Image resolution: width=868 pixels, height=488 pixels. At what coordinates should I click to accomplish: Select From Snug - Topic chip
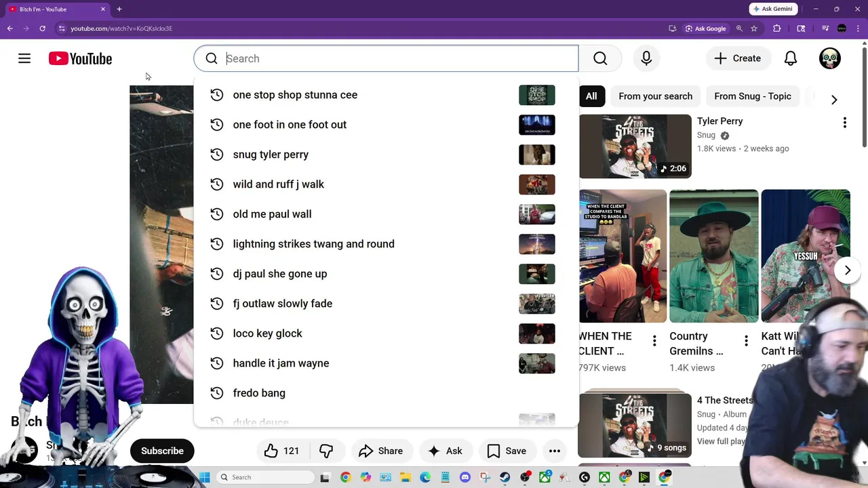753,96
